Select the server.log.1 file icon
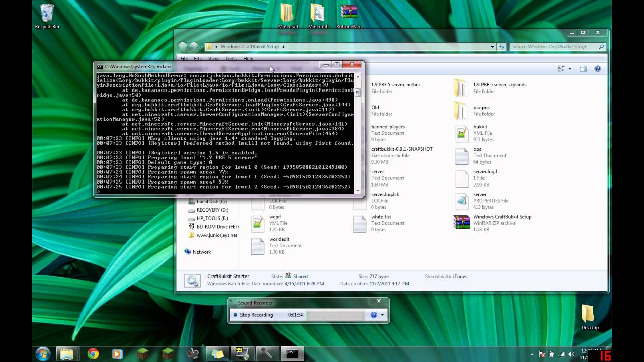Image resolution: width=644 pixels, height=362 pixels. (462, 178)
